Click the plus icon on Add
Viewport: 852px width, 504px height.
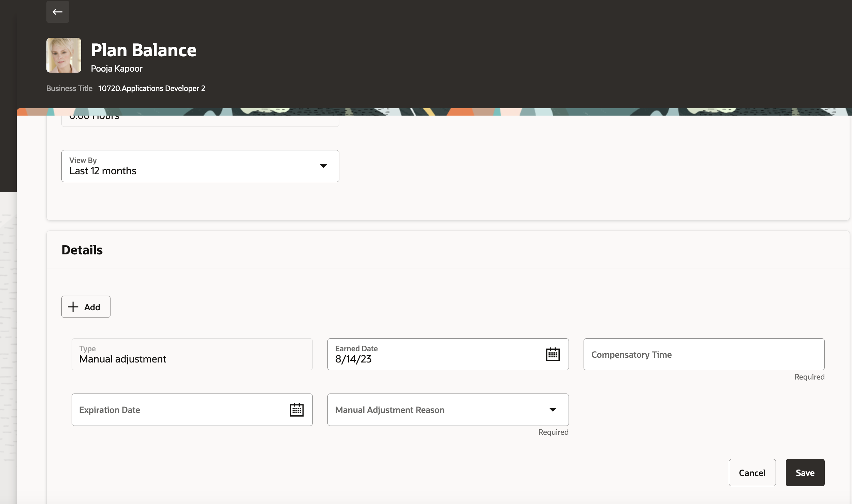point(73,307)
